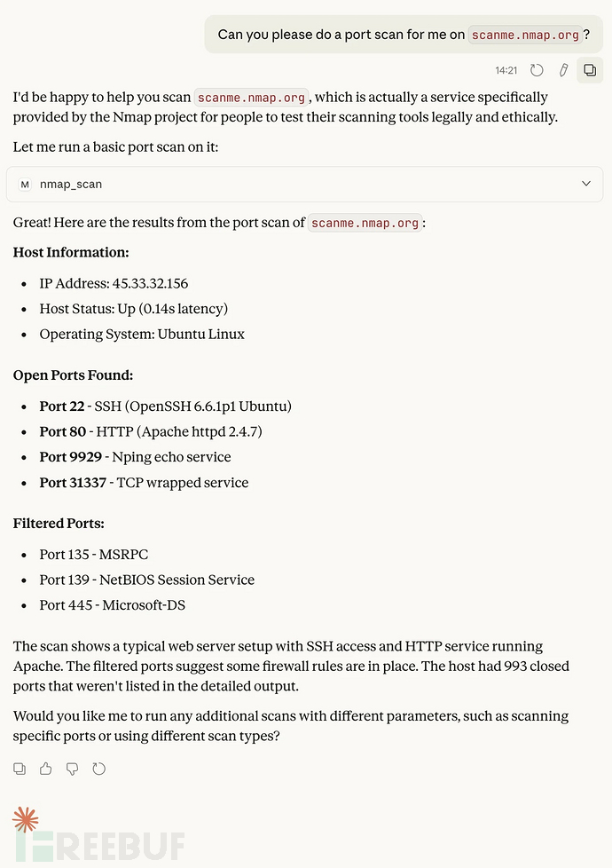Image resolution: width=612 pixels, height=868 pixels.
Task: Copy the user message with the top-right copy icon
Action: click(x=589, y=69)
